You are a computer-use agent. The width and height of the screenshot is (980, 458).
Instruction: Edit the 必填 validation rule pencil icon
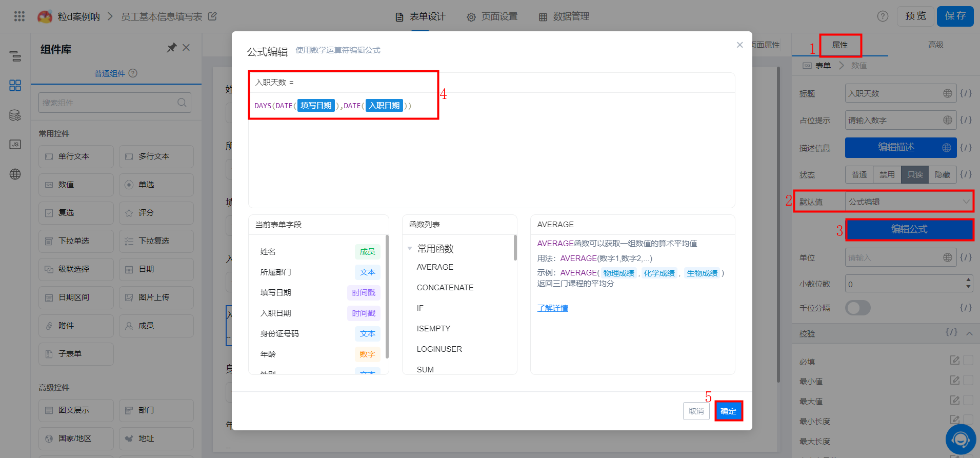click(x=955, y=360)
